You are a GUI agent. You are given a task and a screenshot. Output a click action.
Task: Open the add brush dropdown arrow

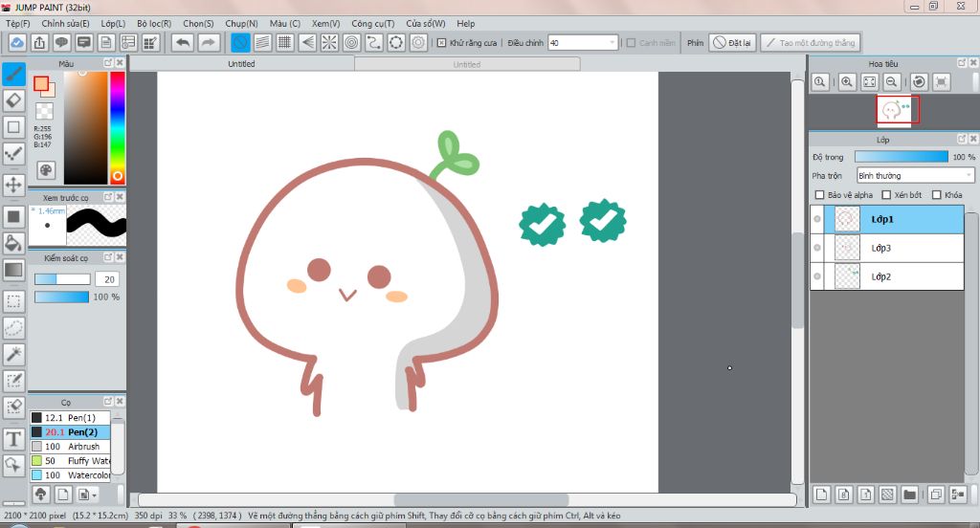pos(94,495)
